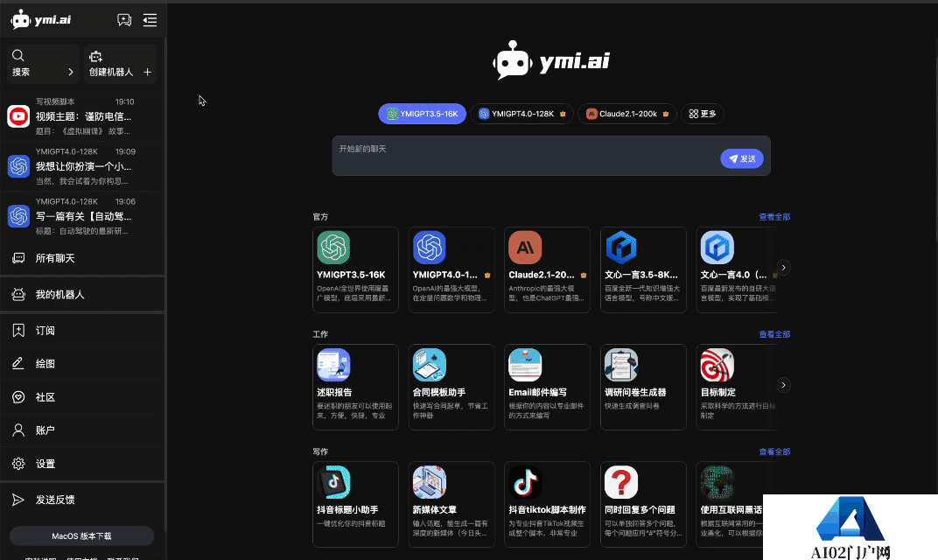Click 查看全部 link for the 工作 section
The height and width of the screenshot is (560, 938).
[774, 334]
